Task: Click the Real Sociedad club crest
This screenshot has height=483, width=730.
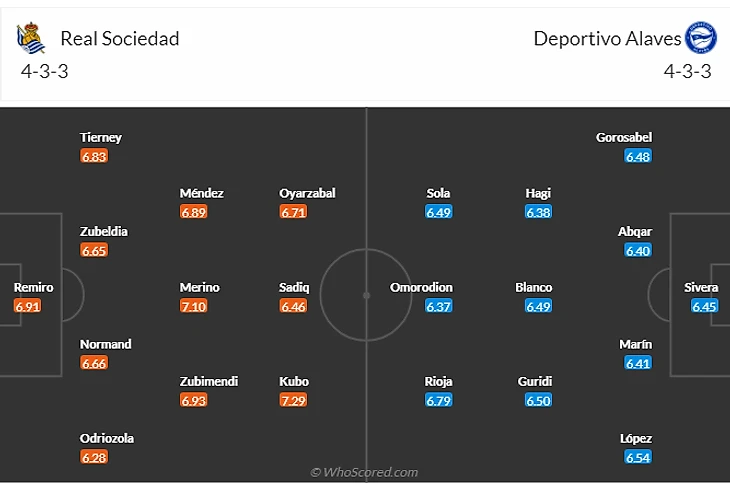Action: (x=32, y=38)
